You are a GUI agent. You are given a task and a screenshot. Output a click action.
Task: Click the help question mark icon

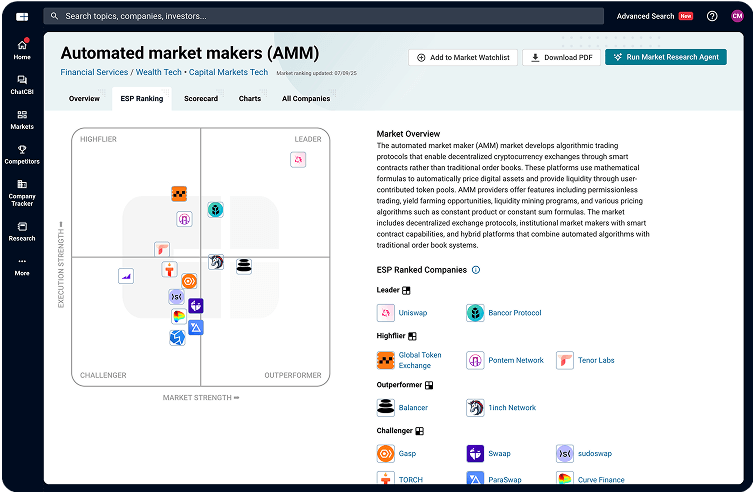click(x=712, y=16)
